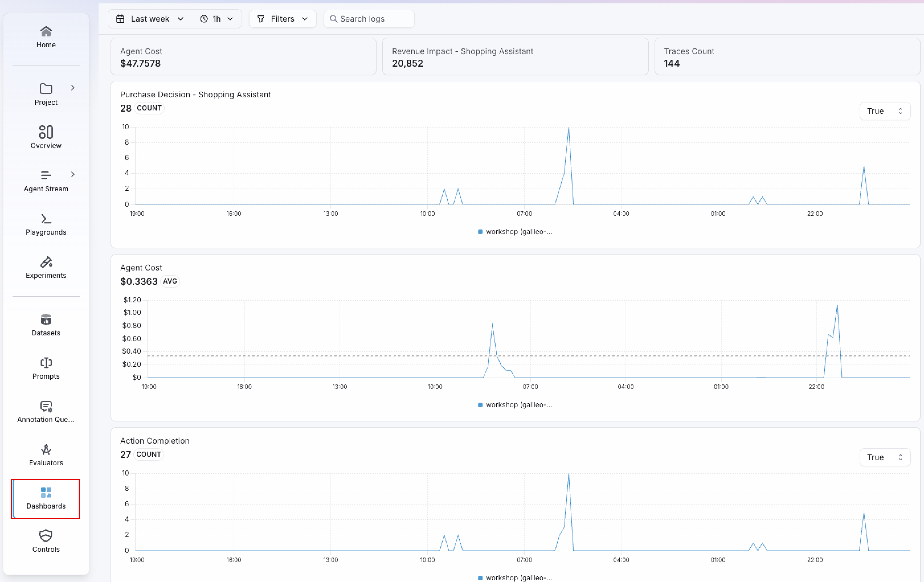Image resolution: width=924 pixels, height=582 pixels.
Task: Toggle workshop legend in Agent Cost chart
Action: pyautogui.click(x=515, y=405)
